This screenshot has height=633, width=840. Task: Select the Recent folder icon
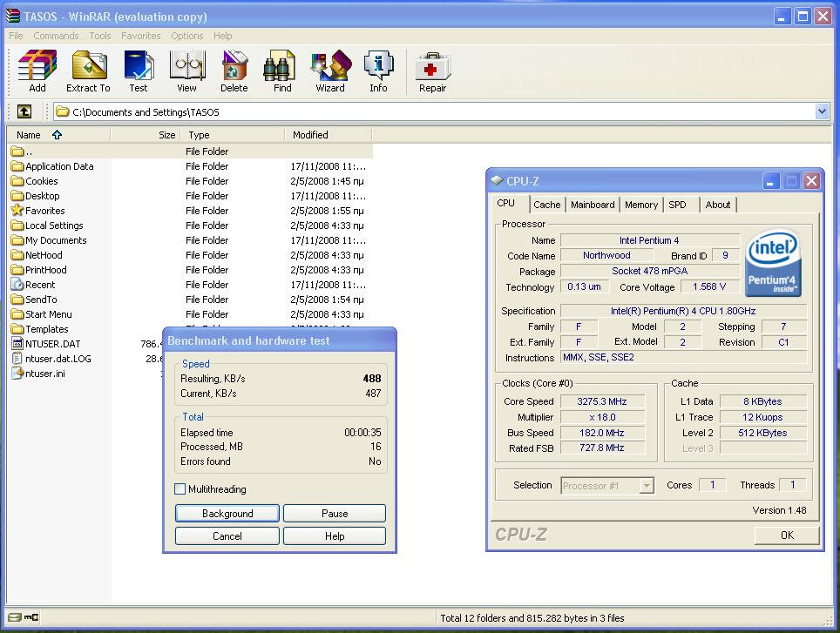[17, 285]
